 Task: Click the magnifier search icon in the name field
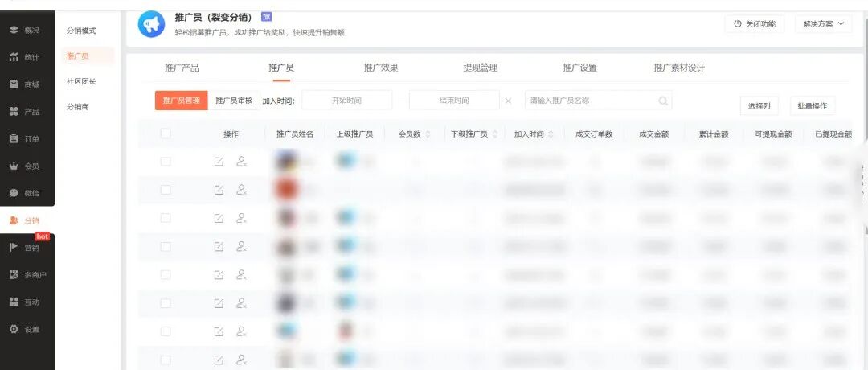tap(663, 101)
